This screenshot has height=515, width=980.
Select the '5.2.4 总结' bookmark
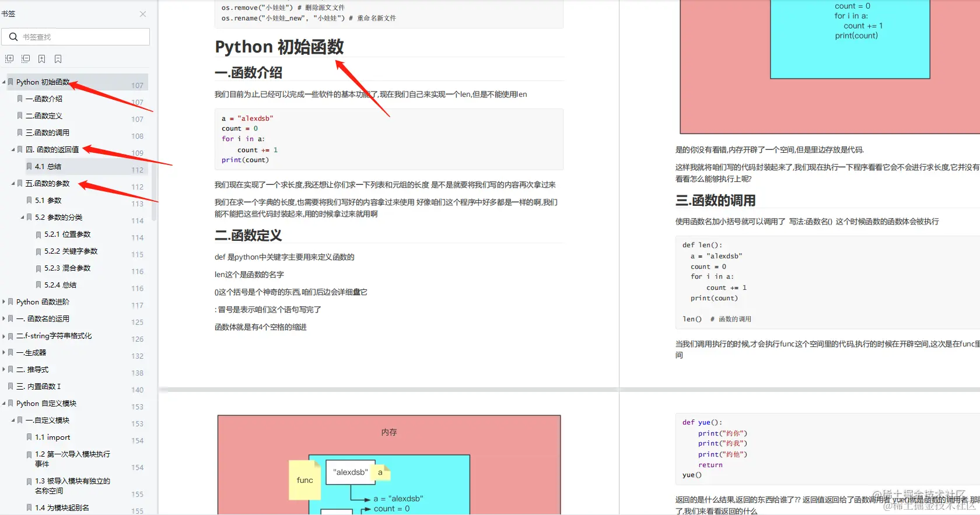pos(60,285)
